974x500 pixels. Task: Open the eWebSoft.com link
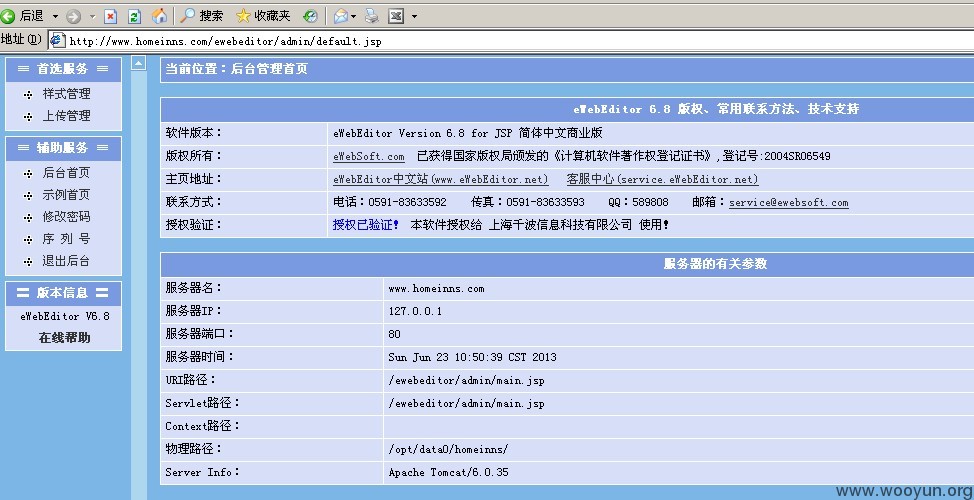tap(369, 157)
